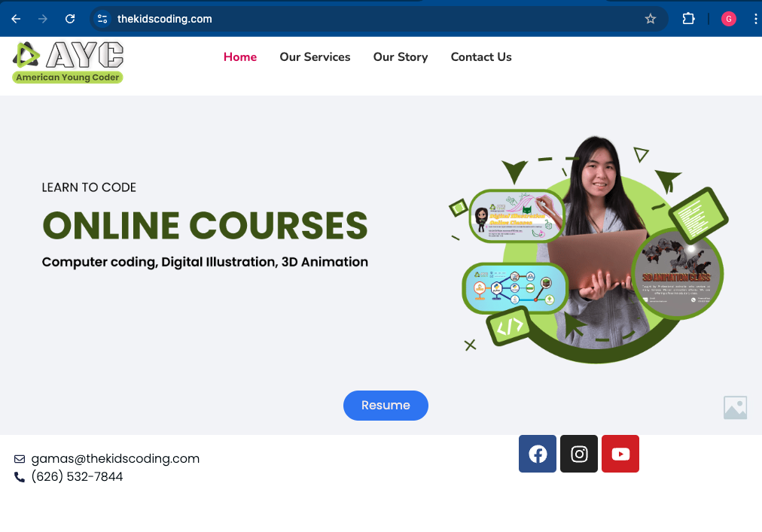762x532 pixels.
Task: Toggle the bookmark star in the address bar
Action: pyautogui.click(x=650, y=19)
